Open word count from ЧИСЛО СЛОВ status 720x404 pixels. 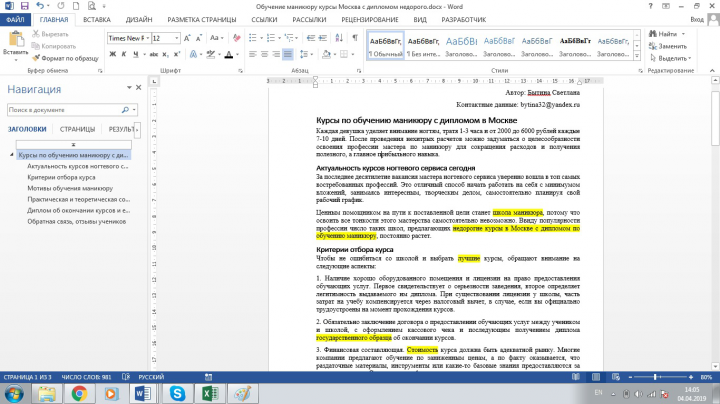point(86,377)
